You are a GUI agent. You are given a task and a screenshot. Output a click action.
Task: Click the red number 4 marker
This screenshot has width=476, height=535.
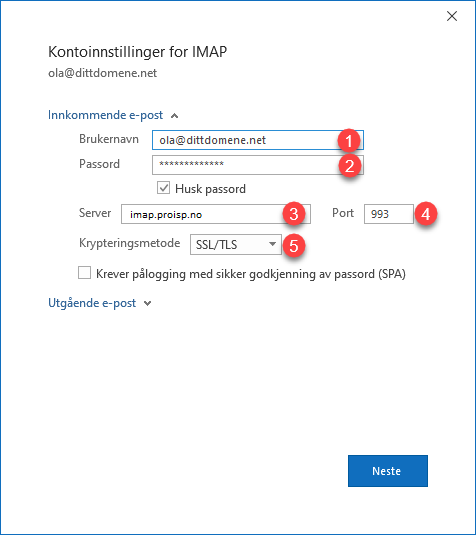(x=425, y=214)
